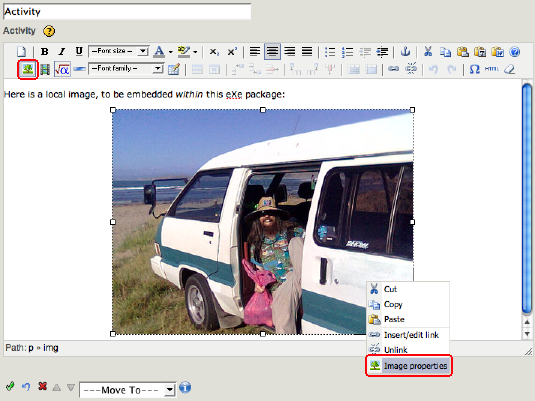Screen dimensions: 535x401
Task: Select Insert/edit link menu entry
Action: pyautogui.click(x=408, y=335)
